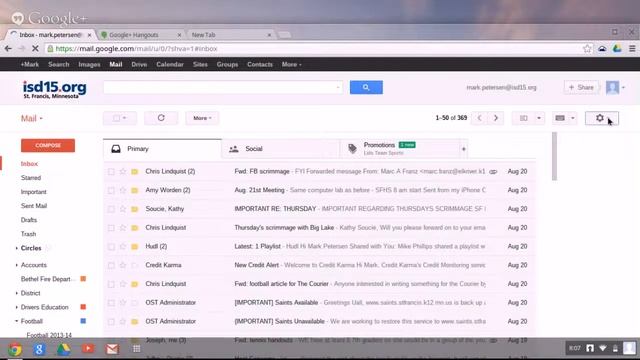Open input tools dropdown arrow
The height and width of the screenshot is (360, 640).
click(x=573, y=118)
